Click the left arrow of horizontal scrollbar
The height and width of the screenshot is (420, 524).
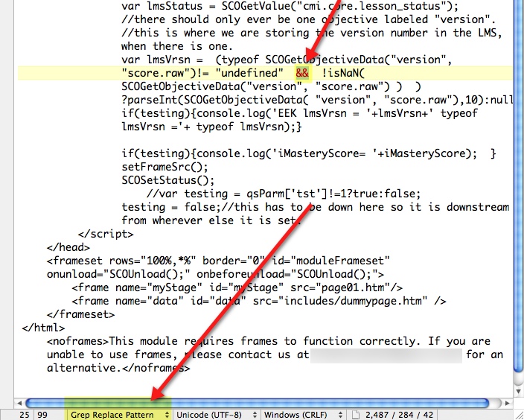(x=19, y=403)
